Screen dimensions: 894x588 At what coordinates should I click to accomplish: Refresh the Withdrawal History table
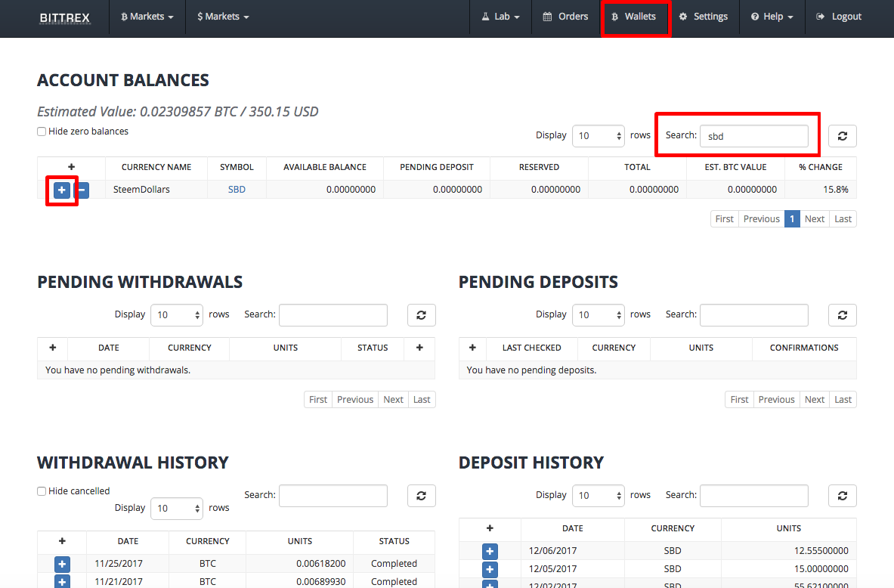click(x=422, y=496)
